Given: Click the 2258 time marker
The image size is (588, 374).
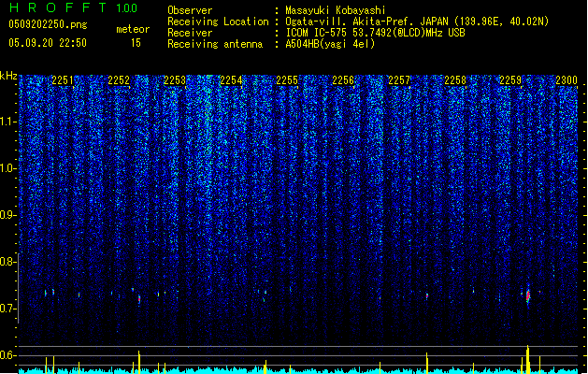Looking at the screenshot, I should 455,80.
